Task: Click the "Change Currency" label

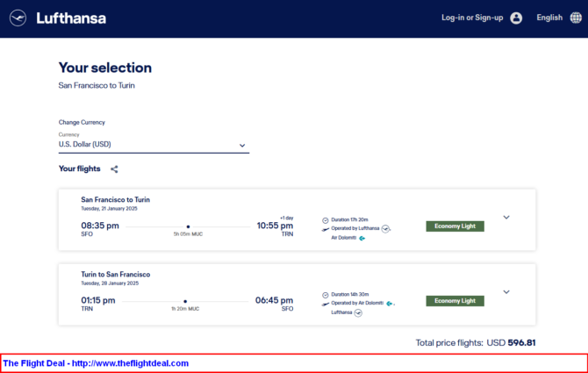Action: (x=82, y=122)
